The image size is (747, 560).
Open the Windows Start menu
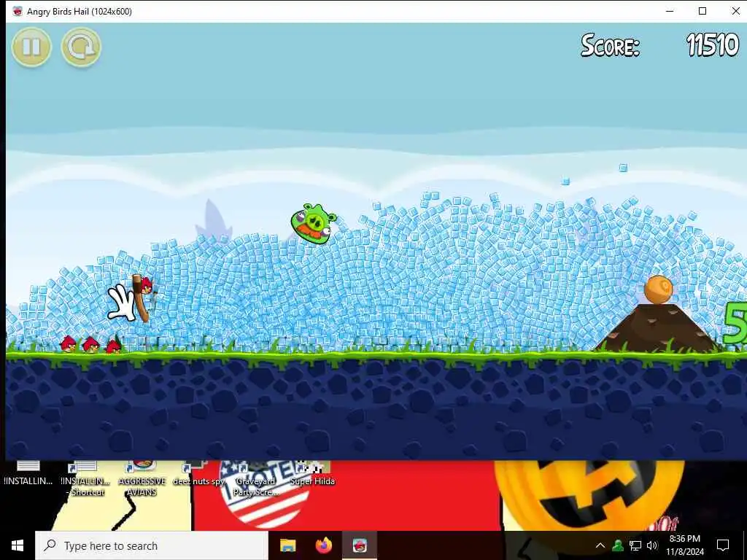click(18, 545)
